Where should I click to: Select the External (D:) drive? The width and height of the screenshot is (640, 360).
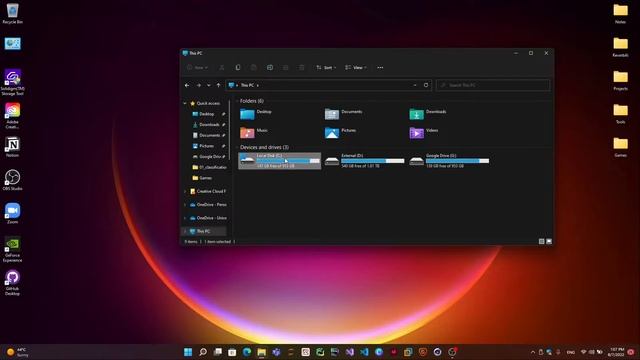364,161
